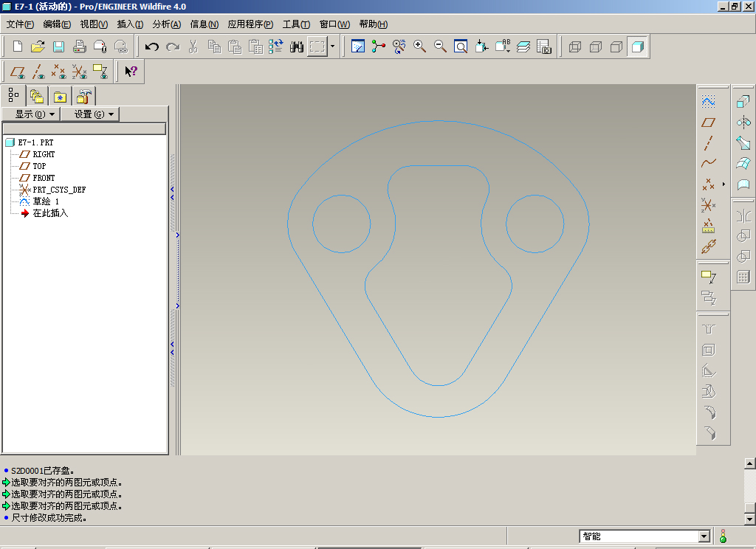Toggle datum points display
Image resolution: width=756 pixels, height=549 pixels.
[59, 72]
